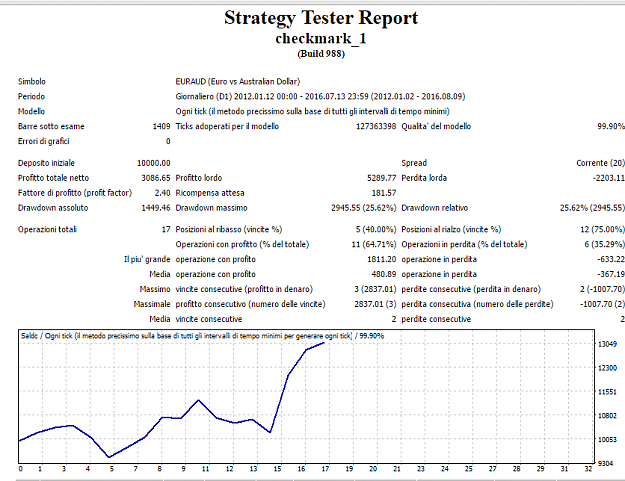Select the bars value '1409'
The image size is (625, 481).
[161, 126]
